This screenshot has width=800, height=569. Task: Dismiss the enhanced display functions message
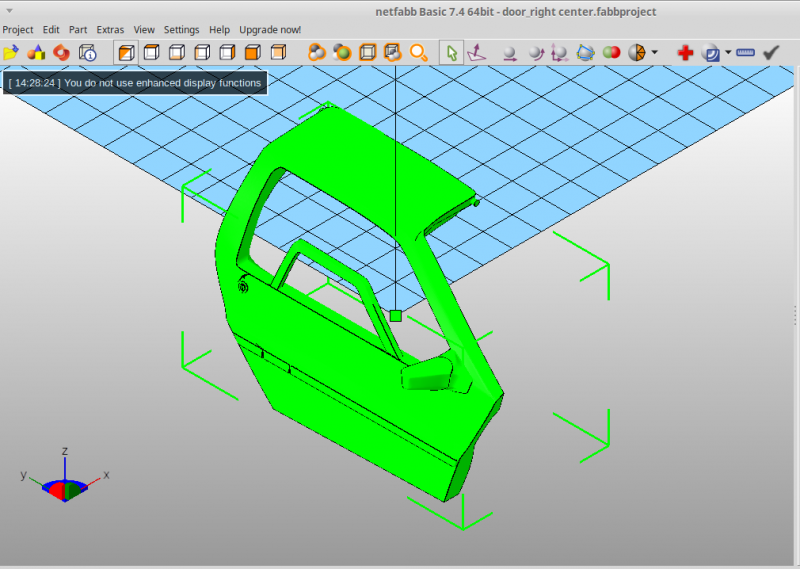[135, 83]
